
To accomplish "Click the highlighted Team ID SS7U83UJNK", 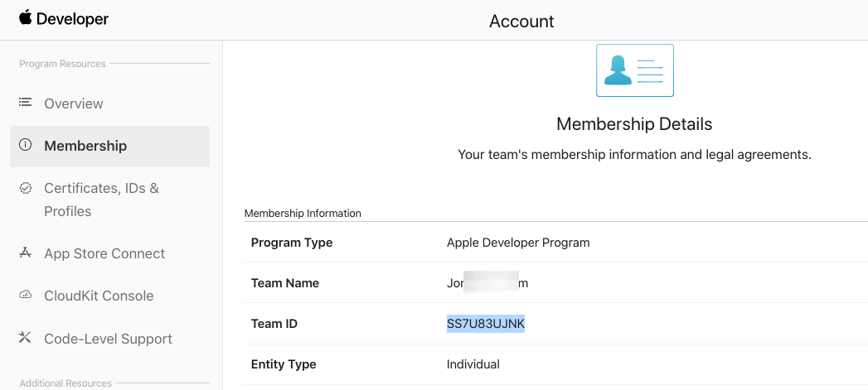I will pyautogui.click(x=486, y=324).
